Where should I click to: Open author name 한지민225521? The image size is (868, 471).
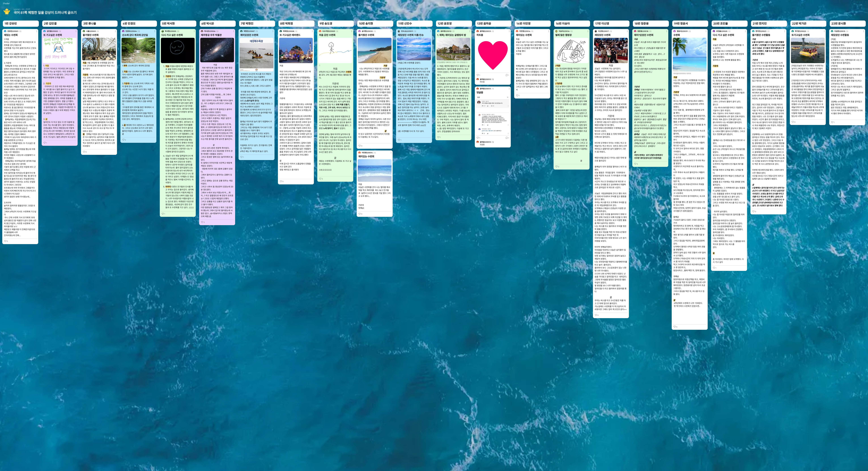pos(761,31)
